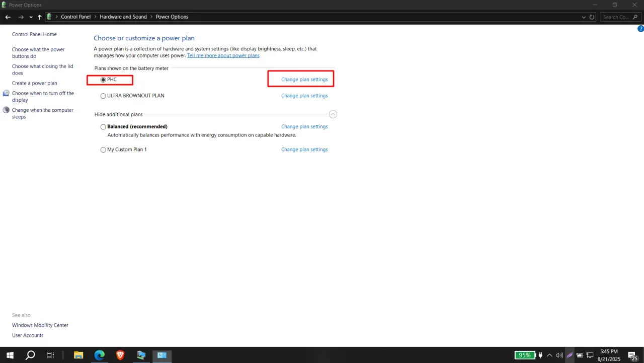Change plan settings for ULTRA BROWNOUT PLAN

(x=304, y=96)
